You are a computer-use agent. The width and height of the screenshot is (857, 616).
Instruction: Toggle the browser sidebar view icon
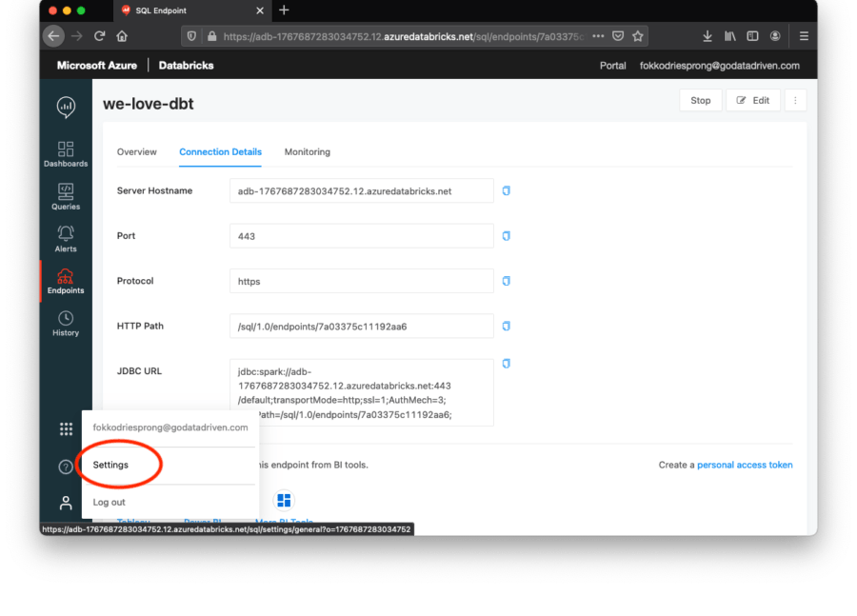click(752, 36)
